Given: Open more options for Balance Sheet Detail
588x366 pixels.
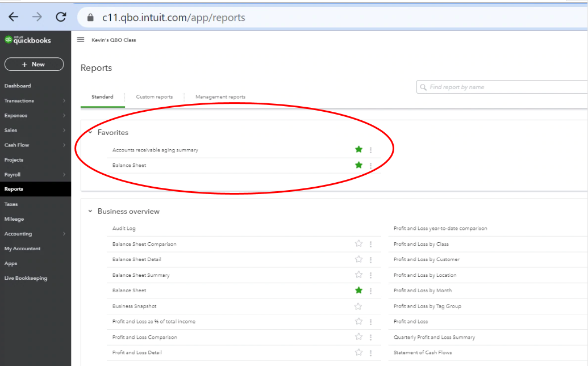Looking at the screenshot, I should [x=370, y=260].
